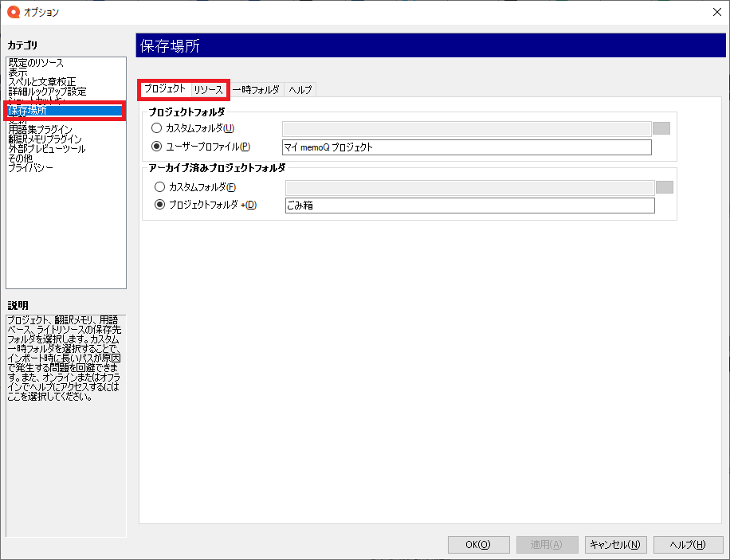Screen dimensions: 730x560
Task: Click the memoQ icon in the title bar
Action: tap(13, 12)
